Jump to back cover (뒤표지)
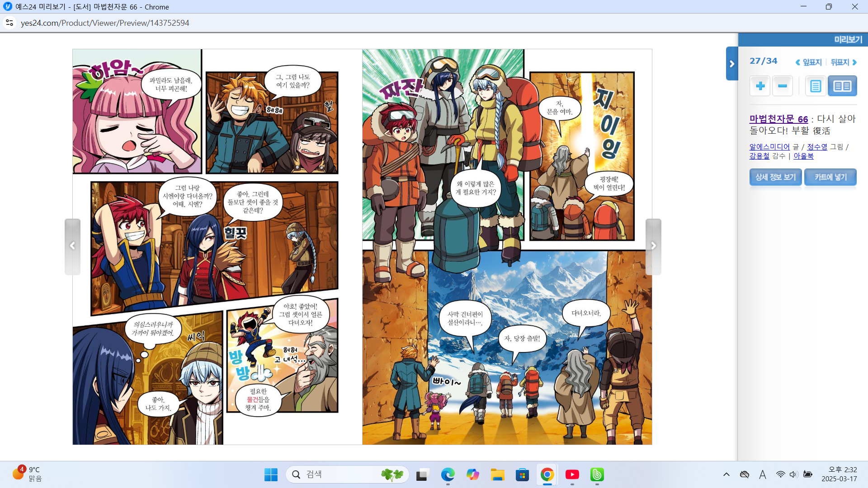This screenshot has height=488, width=868. click(x=843, y=62)
